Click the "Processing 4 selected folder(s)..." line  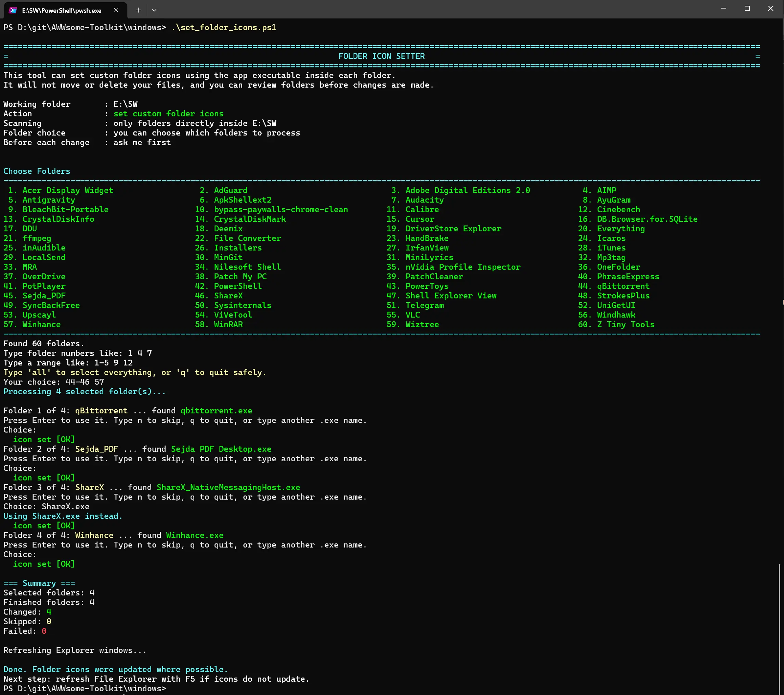[84, 392]
